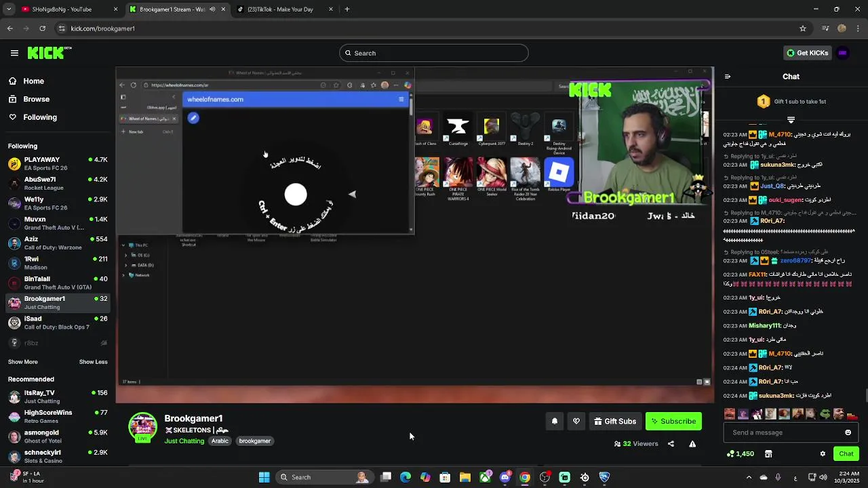Open the emoji picker in the message box
Viewport: 868px width, 488px height.
point(848,432)
